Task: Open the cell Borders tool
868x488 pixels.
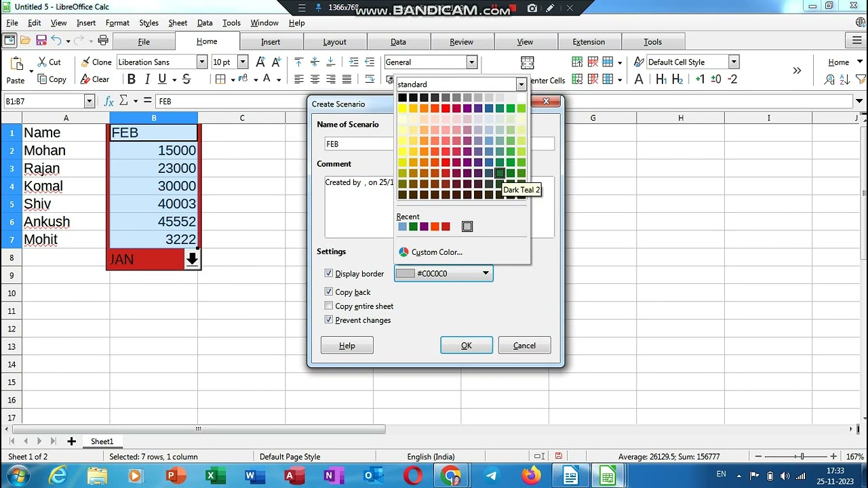Action: pos(220,79)
